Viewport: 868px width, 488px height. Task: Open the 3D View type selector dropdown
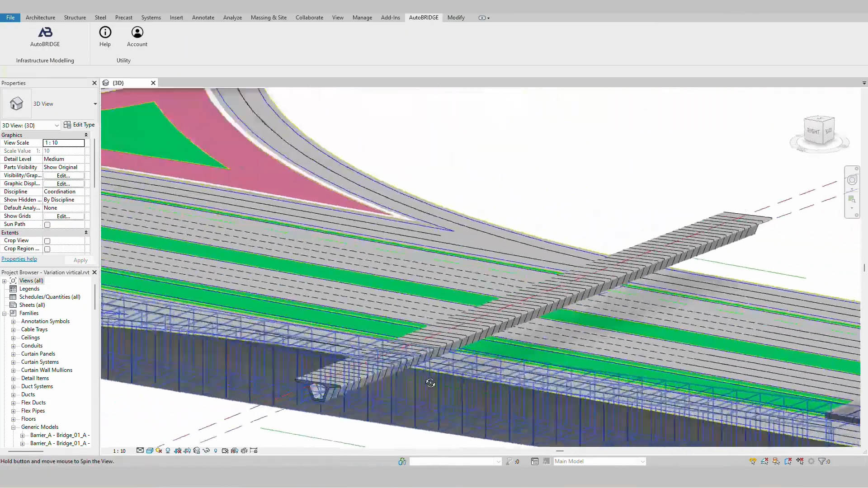(95, 104)
